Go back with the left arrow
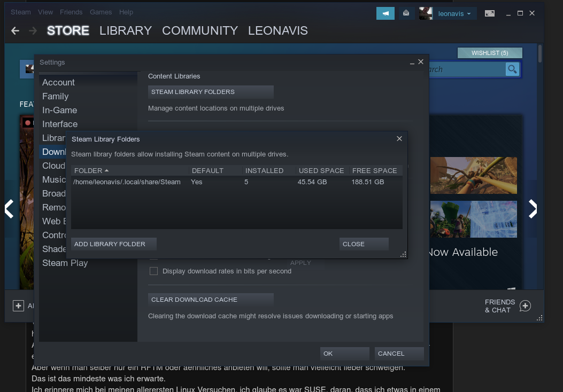Viewport: 563px width, 392px height. click(15, 31)
